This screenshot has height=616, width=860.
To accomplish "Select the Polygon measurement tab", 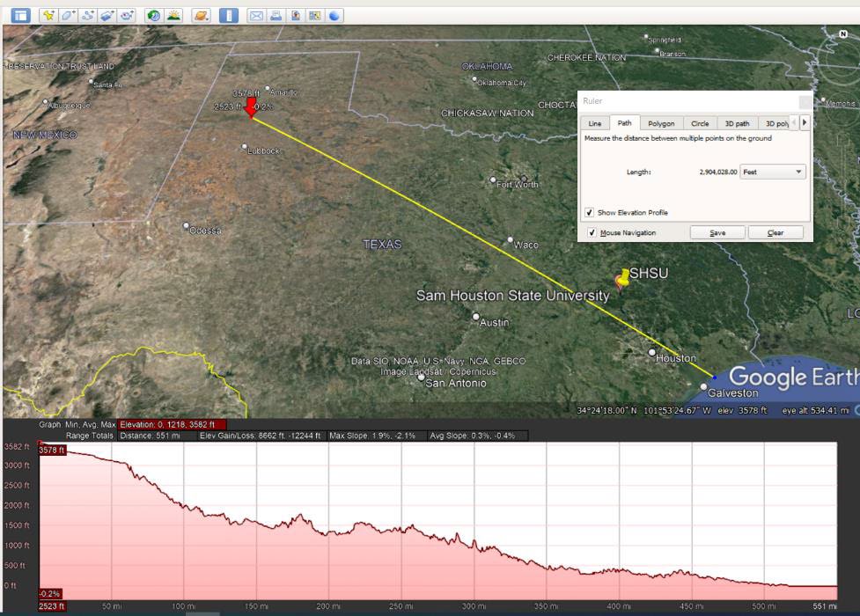I will coord(660,123).
